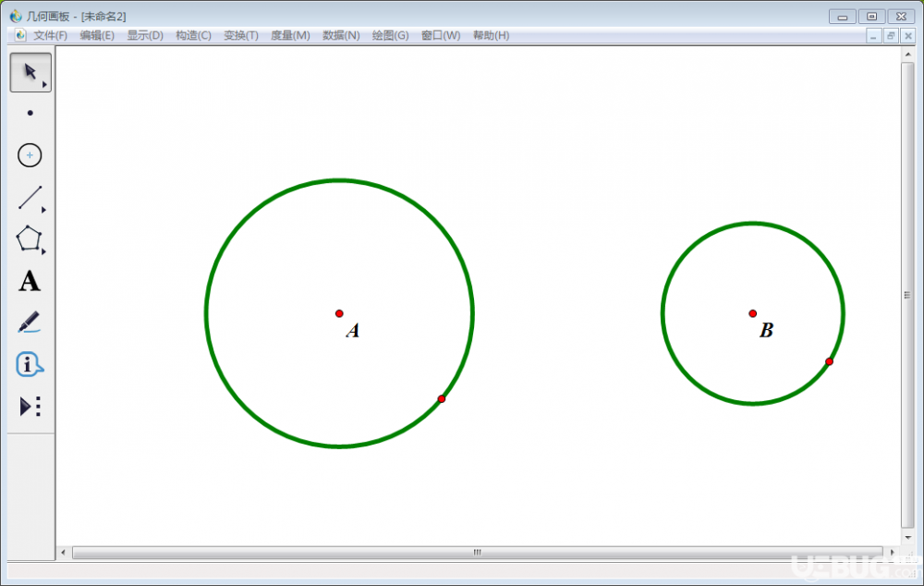The height and width of the screenshot is (586, 924).
Task: Select the Marker pen tool
Action: (30, 324)
